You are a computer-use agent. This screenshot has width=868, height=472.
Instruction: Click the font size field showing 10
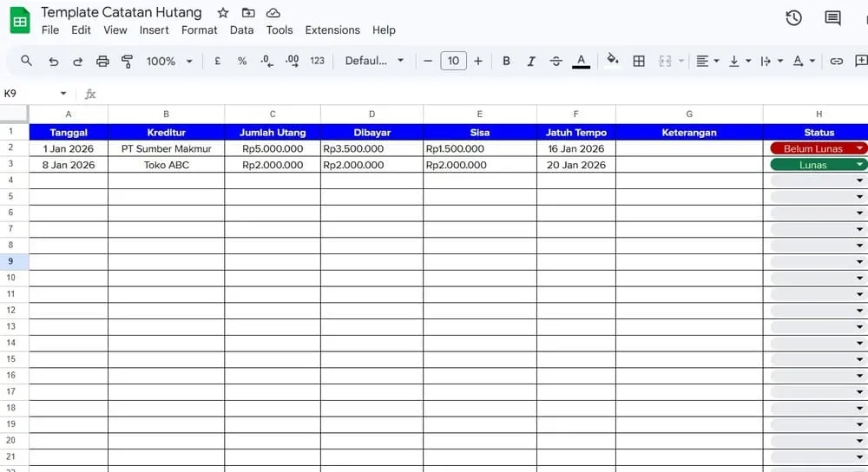click(x=453, y=61)
